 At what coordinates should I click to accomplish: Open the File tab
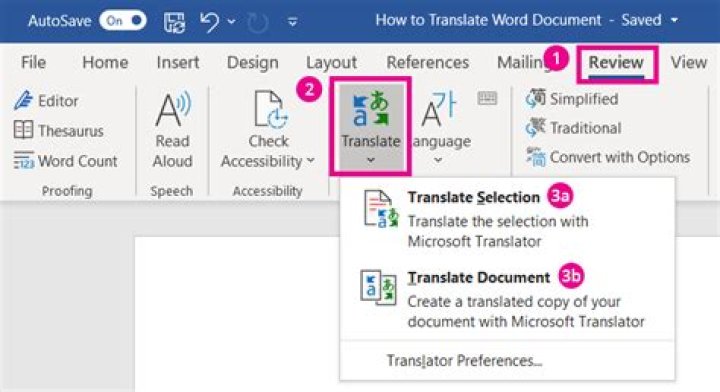pos(34,62)
